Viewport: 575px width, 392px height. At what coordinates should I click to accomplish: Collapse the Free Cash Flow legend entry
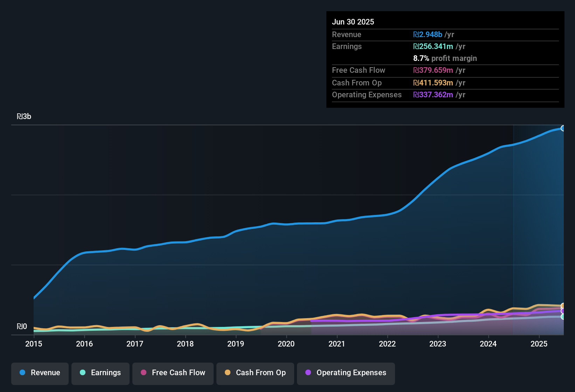[x=173, y=373]
